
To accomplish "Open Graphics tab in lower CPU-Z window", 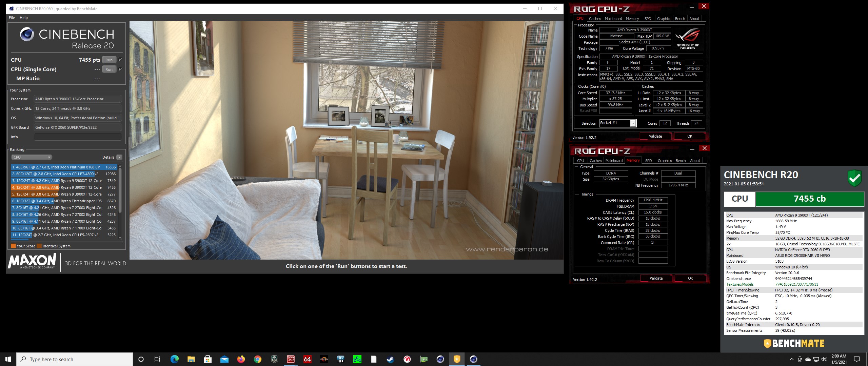I will click(665, 161).
